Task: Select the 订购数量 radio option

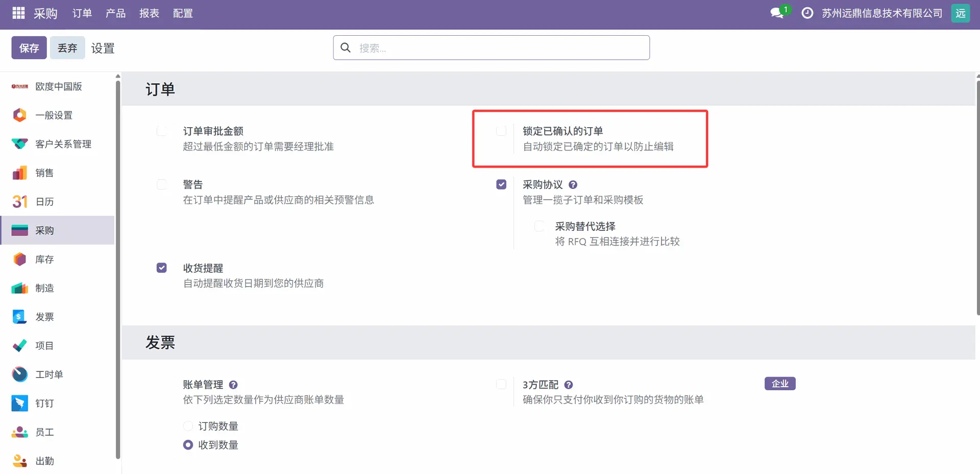Action: [188, 426]
